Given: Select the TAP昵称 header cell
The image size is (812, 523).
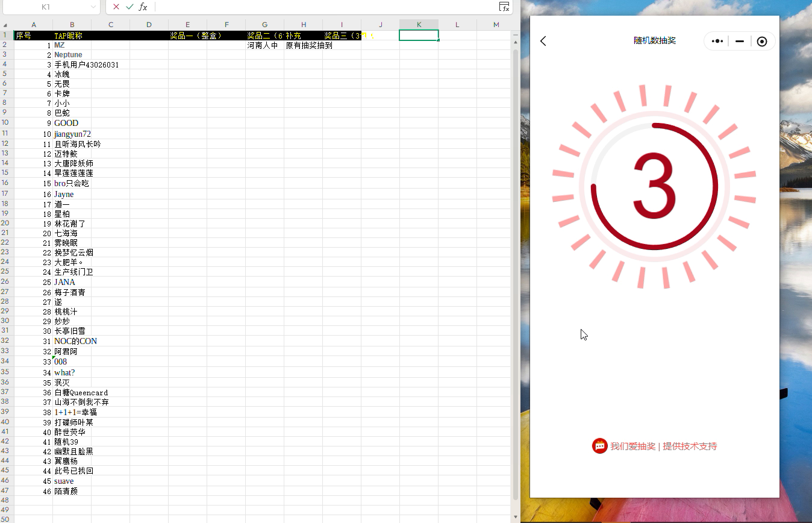Looking at the screenshot, I should [72, 36].
